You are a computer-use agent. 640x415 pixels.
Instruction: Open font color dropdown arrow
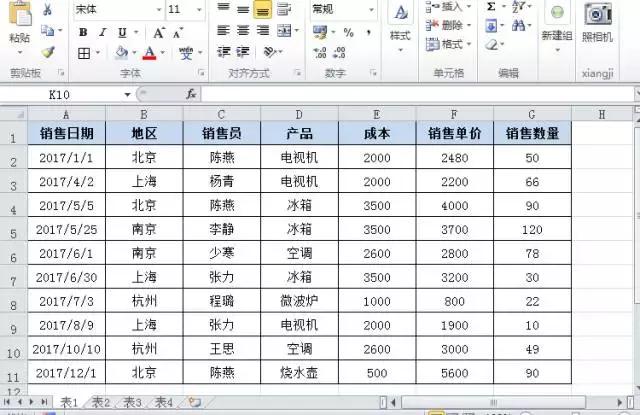pyautogui.click(x=162, y=53)
